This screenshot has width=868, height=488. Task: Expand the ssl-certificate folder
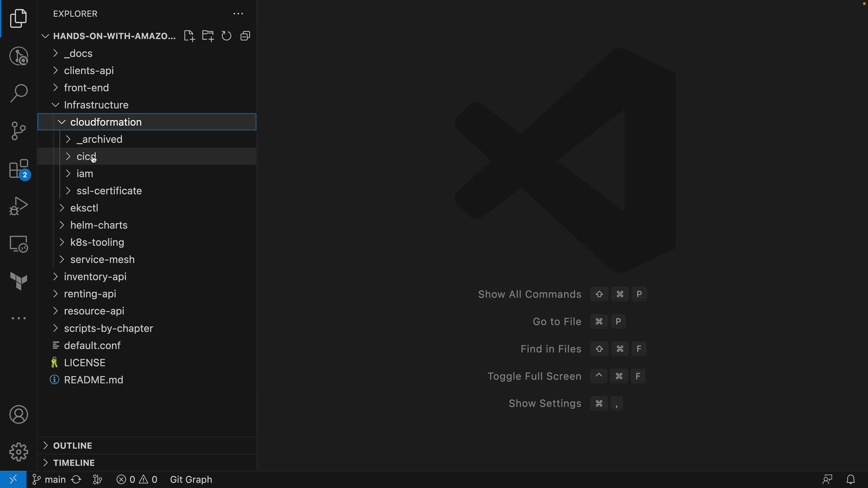(109, 191)
